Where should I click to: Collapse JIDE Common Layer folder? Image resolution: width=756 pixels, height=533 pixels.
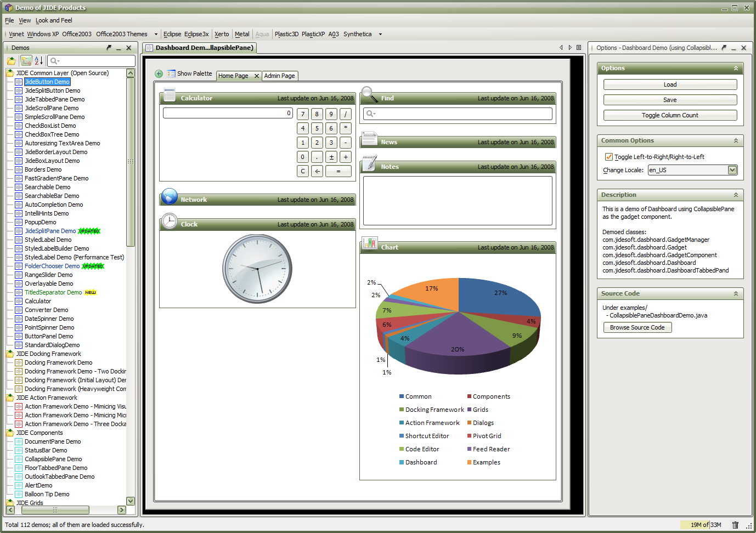(x=10, y=73)
